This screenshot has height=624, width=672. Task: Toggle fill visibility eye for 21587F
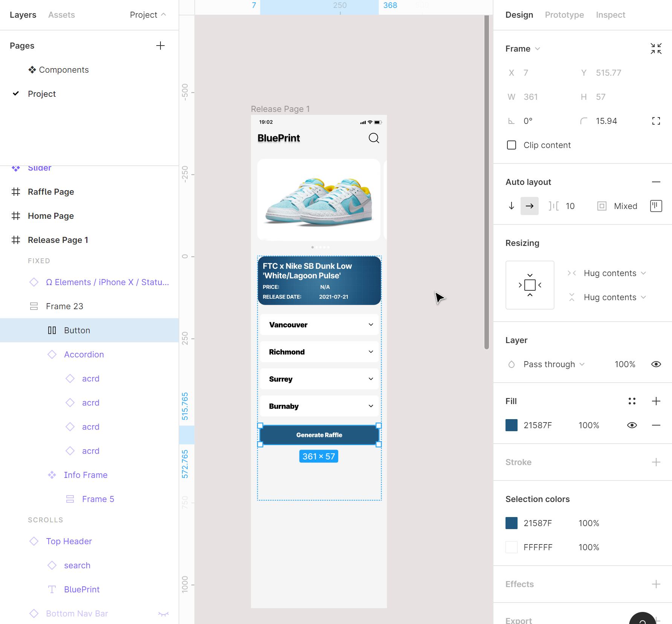632,425
